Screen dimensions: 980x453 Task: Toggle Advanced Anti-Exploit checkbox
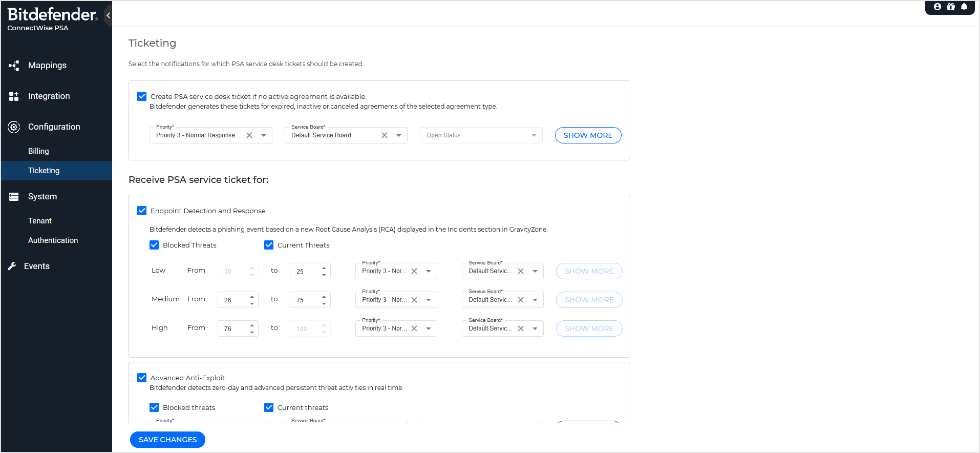[x=142, y=378]
